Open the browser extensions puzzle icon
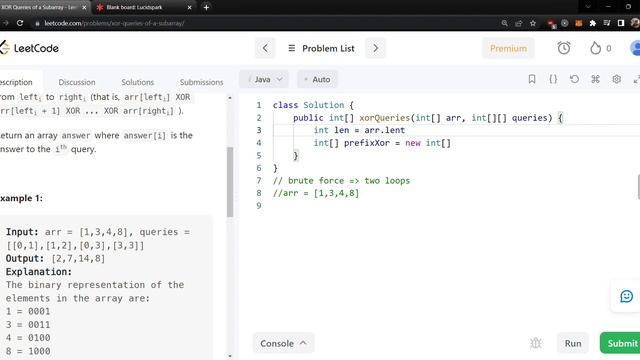The height and width of the screenshot is (360, 640). pos(593,23)
